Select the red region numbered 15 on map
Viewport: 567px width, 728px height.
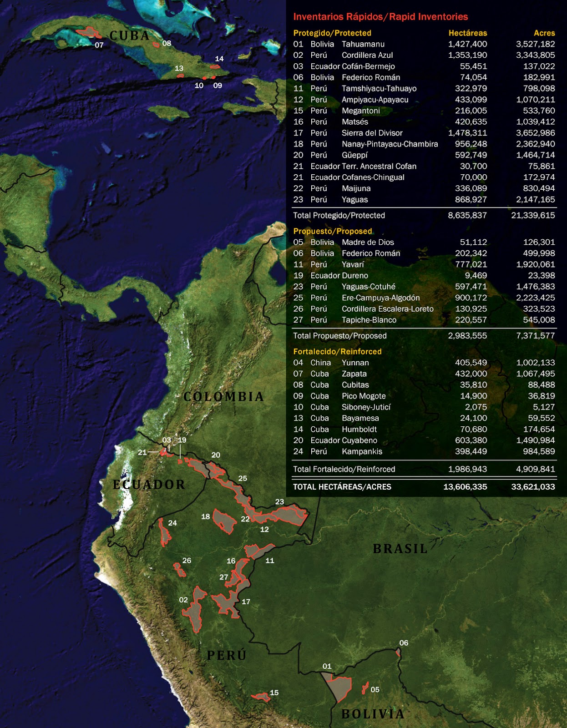click(261, 697)
